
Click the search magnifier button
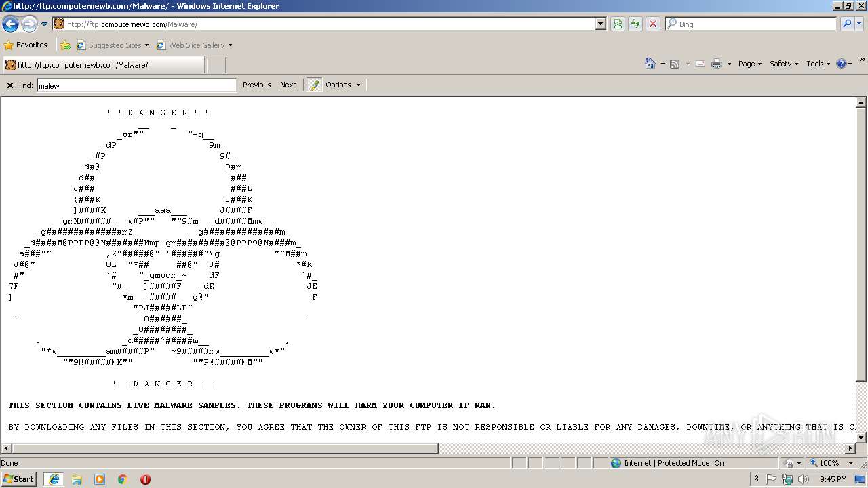point(847,24)
